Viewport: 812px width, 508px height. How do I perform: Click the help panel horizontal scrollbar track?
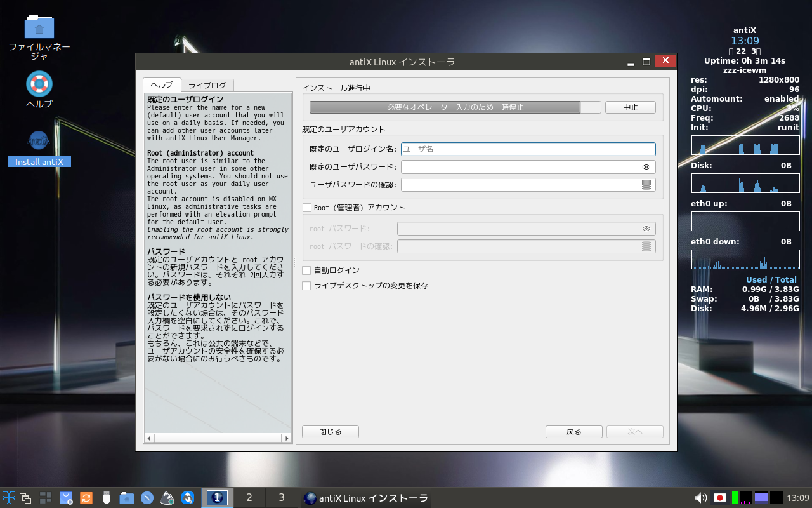pos(218,438)
